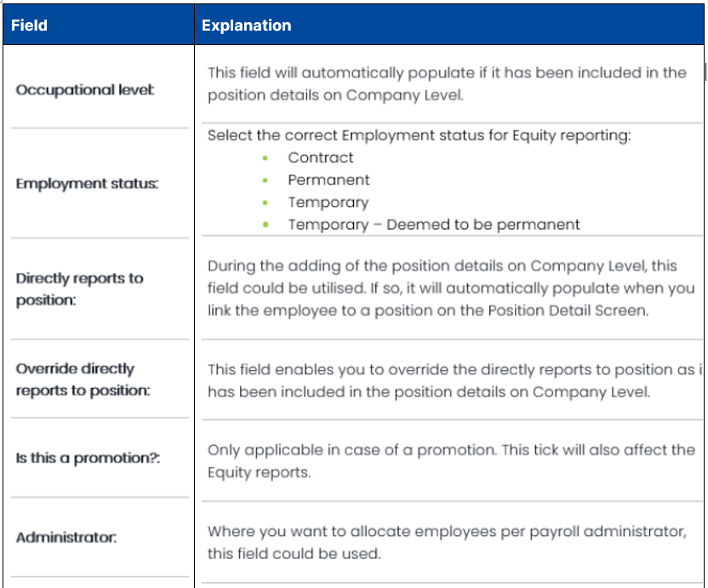Click the Permanent list item

pos(328,180)
